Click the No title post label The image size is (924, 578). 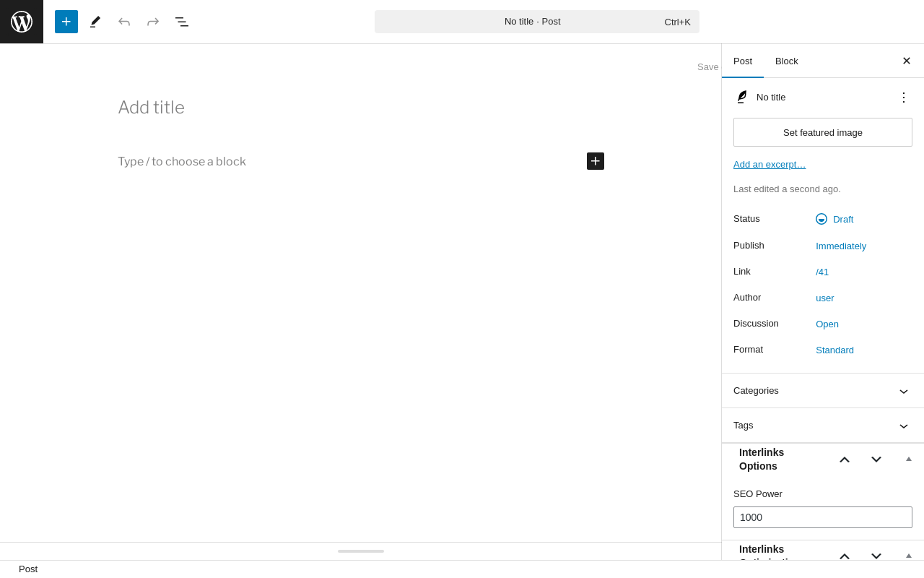click(771, 98)
